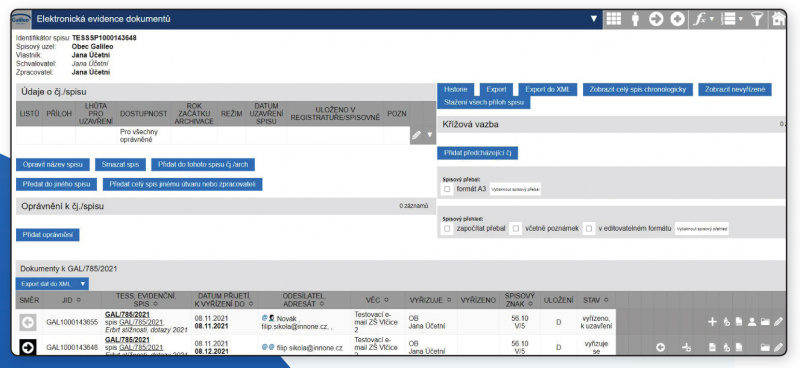Click plus-with-circle icon in row GAL1000143648
The width and height of the screenshot is (800, 368).
[x=687, y=347]
